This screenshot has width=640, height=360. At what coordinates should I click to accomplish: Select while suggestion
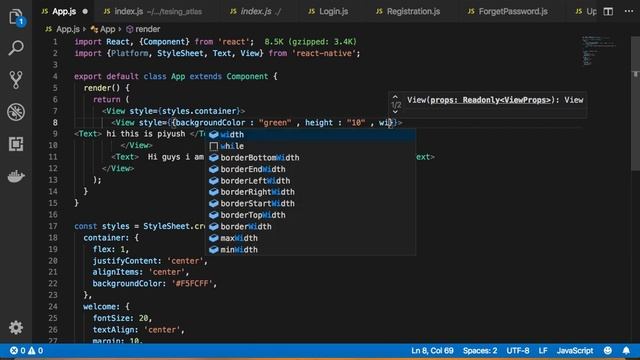(310, 146)
